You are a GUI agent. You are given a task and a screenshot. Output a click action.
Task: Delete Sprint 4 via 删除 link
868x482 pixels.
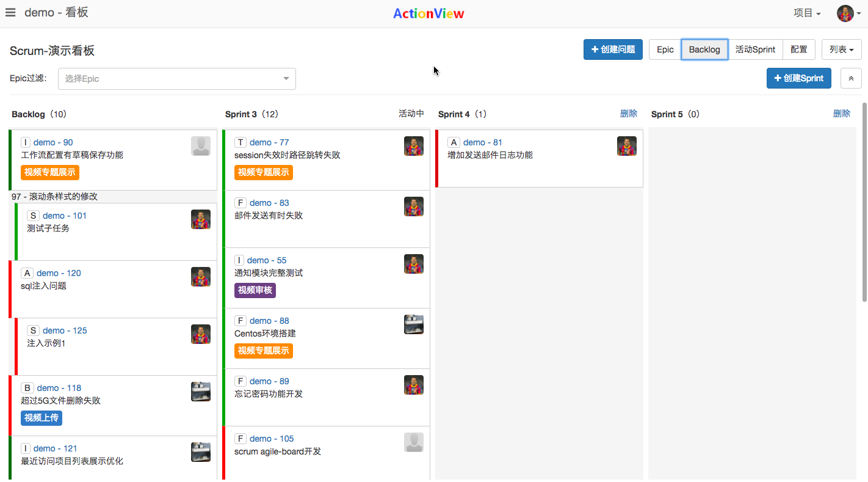point(629,114)
